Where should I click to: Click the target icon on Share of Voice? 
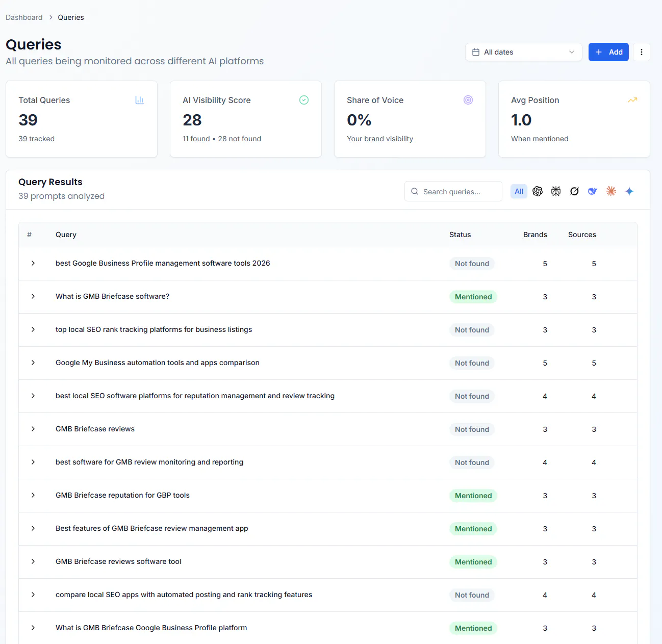[468, 100]
